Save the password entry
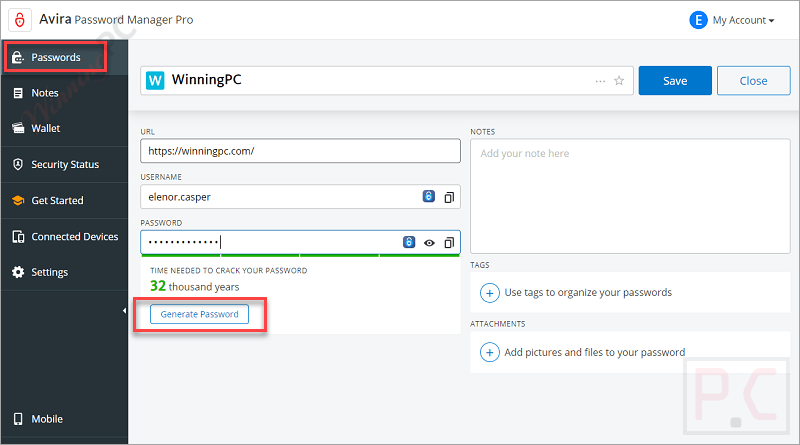800x445 pixels. point(675,81)
